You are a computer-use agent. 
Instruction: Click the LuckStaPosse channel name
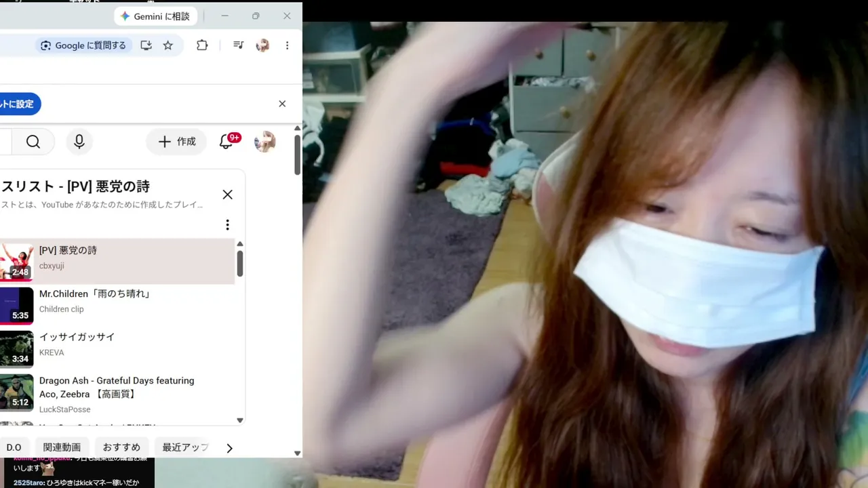(x=64, y=409)
